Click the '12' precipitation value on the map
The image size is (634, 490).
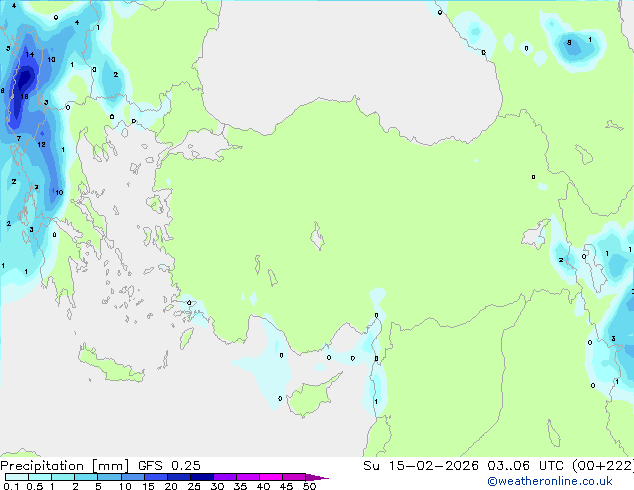click(41, 144)
